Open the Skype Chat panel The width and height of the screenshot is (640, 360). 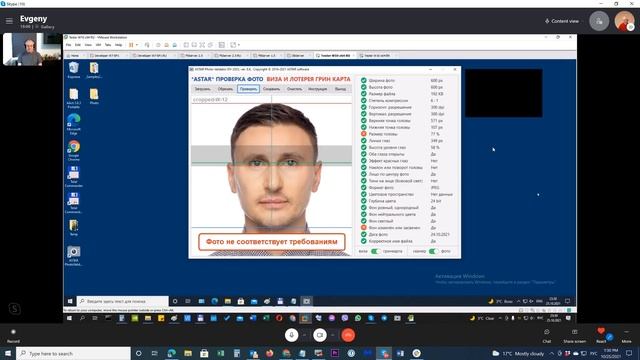click(547, 336)
